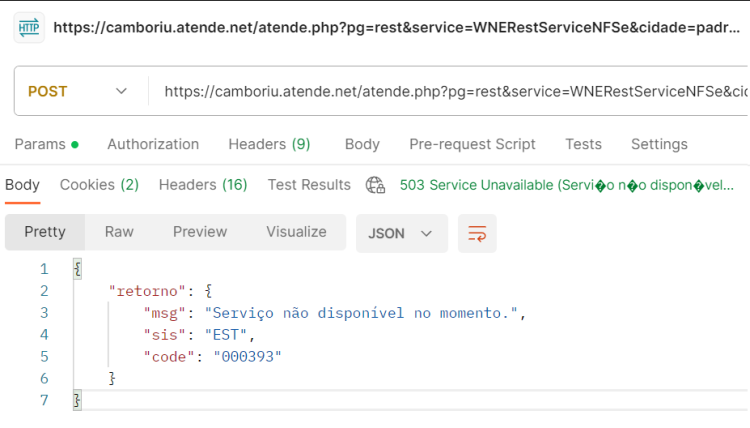Image resolution: width=750 pixels, height=428 pixels.
Task: Select the request Body tab
Action: 362,144
